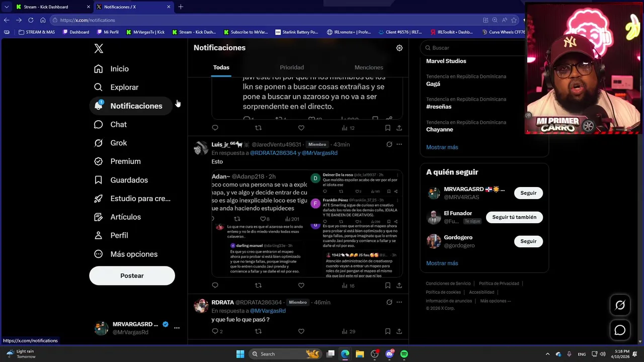Image resolution: width=644 pixels, height=362 pixels.
Task: Open Luis_jr's embedded screenshot image
Action: pyautogui.click(x=307, y=224)
